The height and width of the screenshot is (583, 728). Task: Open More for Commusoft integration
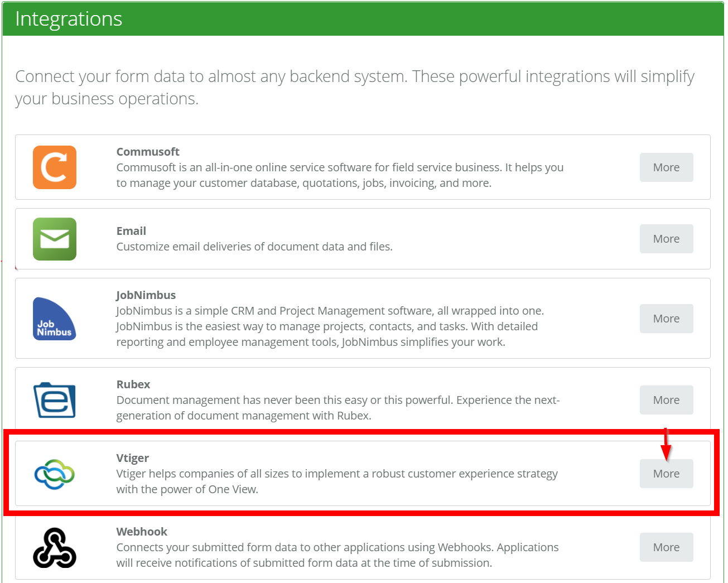pos(666,167)
